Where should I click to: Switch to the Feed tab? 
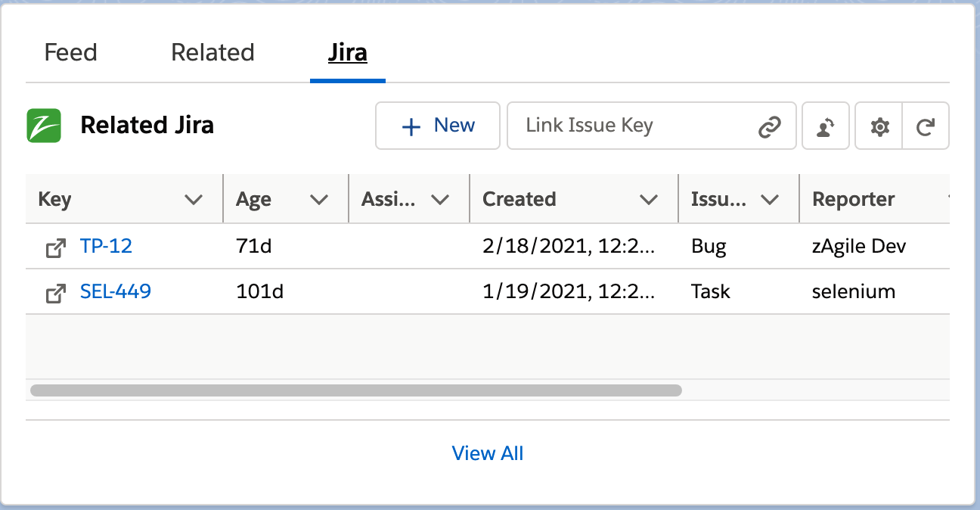[70, 52]
